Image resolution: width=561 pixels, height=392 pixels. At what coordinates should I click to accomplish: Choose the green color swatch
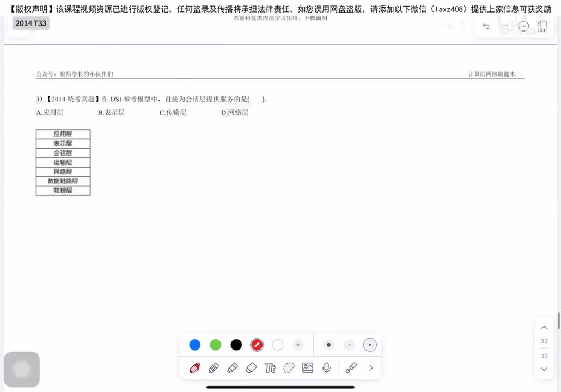[215, 345]
